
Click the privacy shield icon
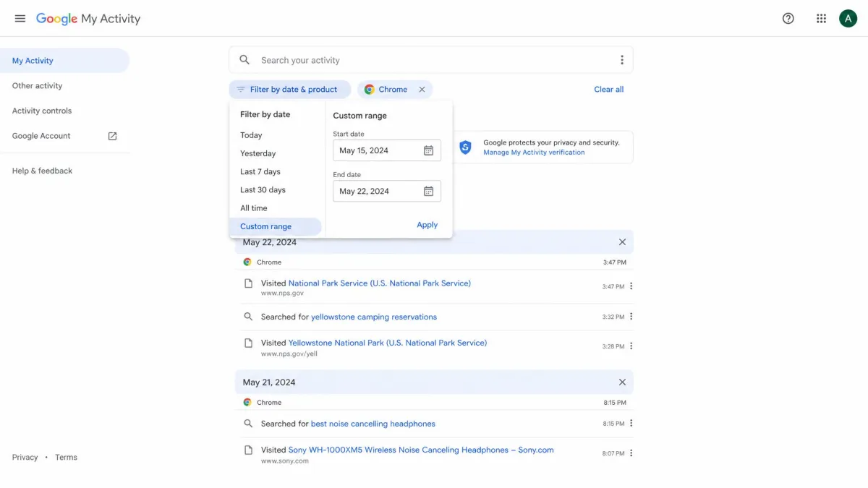tap(465, 147)
